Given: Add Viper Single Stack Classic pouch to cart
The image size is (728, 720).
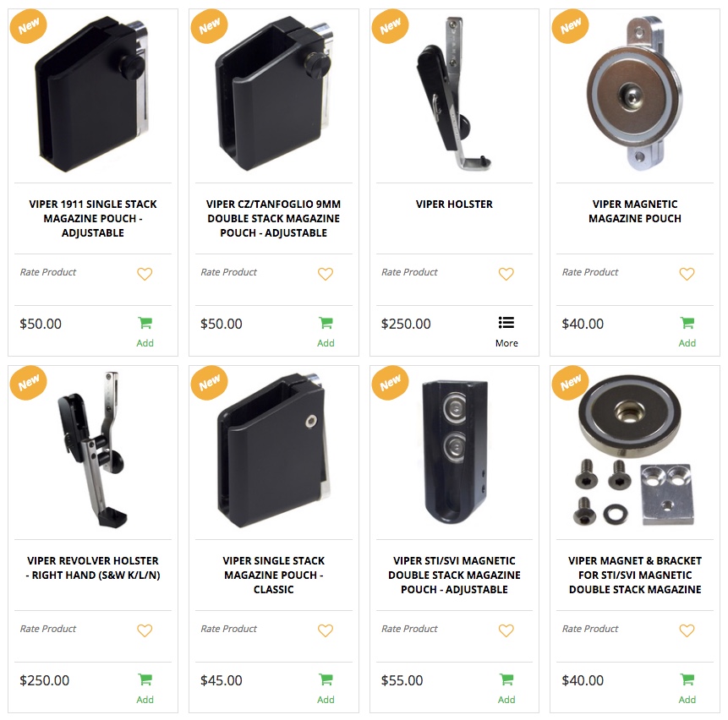Looking at the screenshot, I should 326,689.
